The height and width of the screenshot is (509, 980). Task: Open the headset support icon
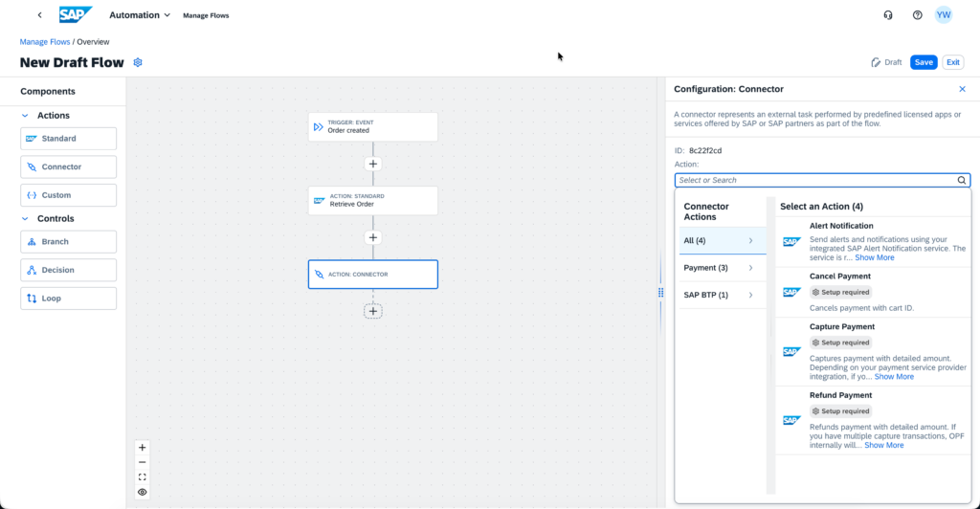[887, 15]
